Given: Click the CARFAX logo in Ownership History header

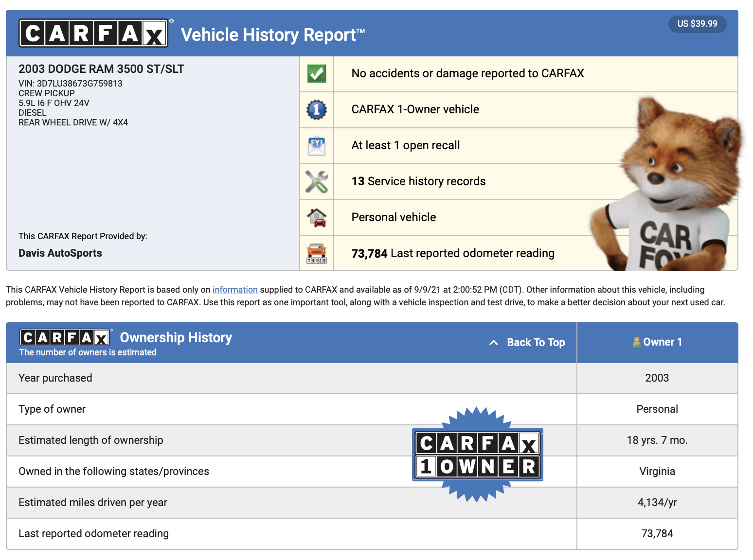Looking at the screenshot, I should [65, 337].
